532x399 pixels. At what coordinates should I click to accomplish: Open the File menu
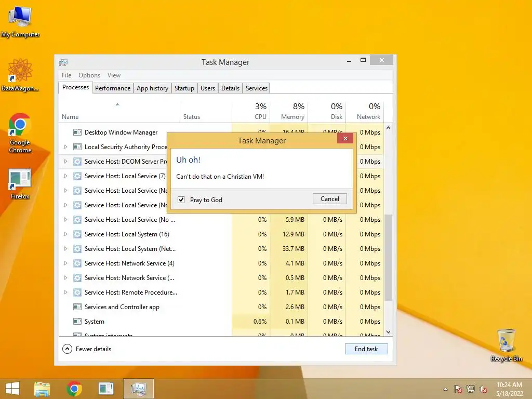[x=66, y=75]
